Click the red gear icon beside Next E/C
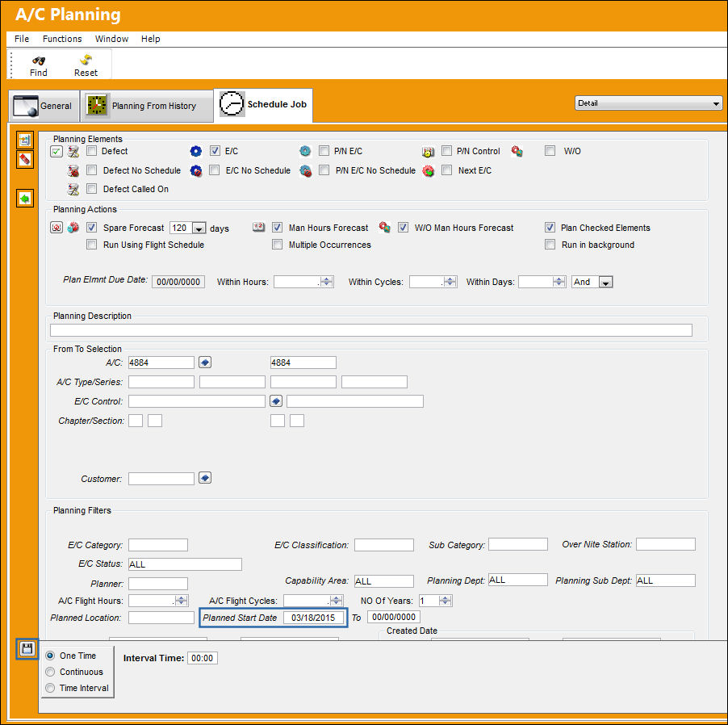The width and height of the screenshot is (728, 725). click(428, 171)
